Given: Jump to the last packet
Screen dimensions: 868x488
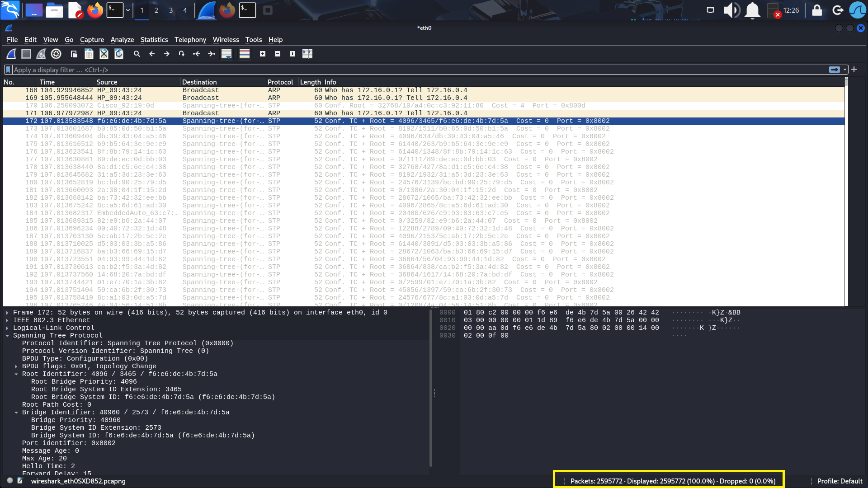Looking at the screenshot, I should 212,54.
